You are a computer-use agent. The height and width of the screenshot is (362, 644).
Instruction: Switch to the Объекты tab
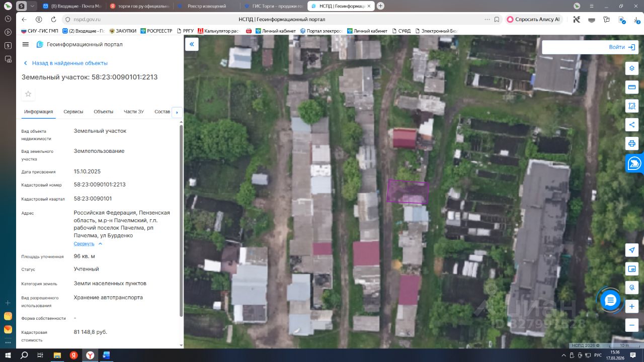click(104, 112)
